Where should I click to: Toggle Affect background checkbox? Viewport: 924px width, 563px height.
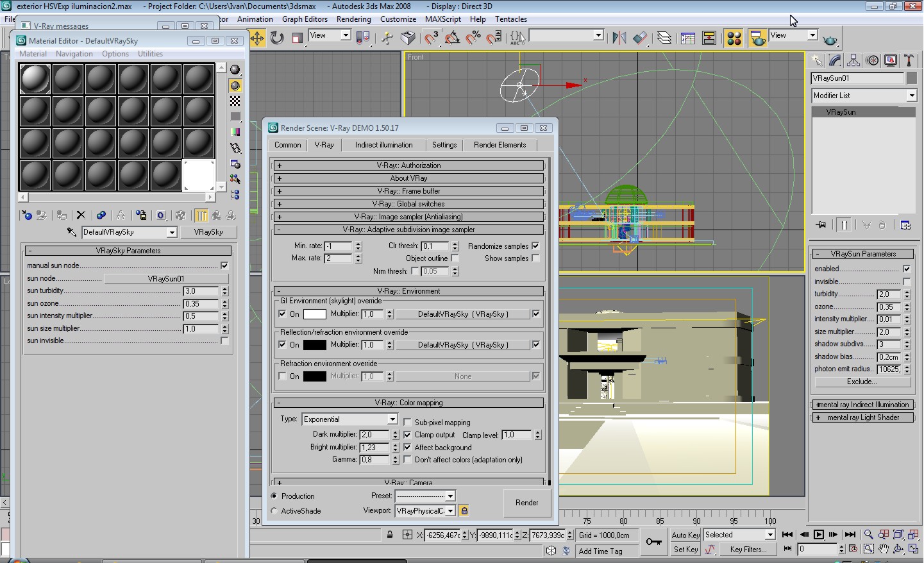(407, 448)
